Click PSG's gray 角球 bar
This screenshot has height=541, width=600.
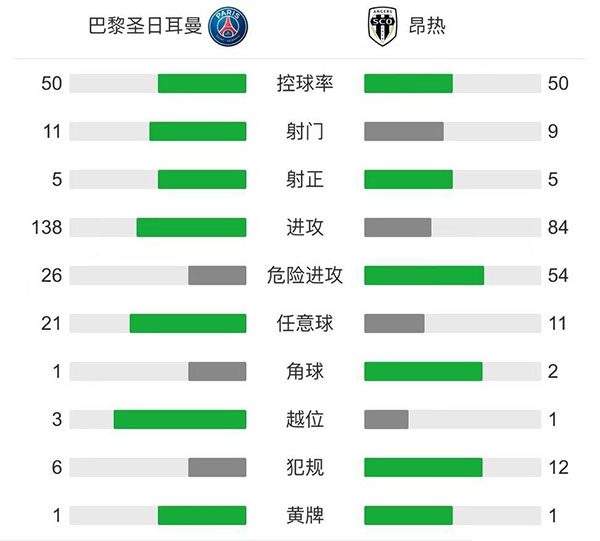217,371
